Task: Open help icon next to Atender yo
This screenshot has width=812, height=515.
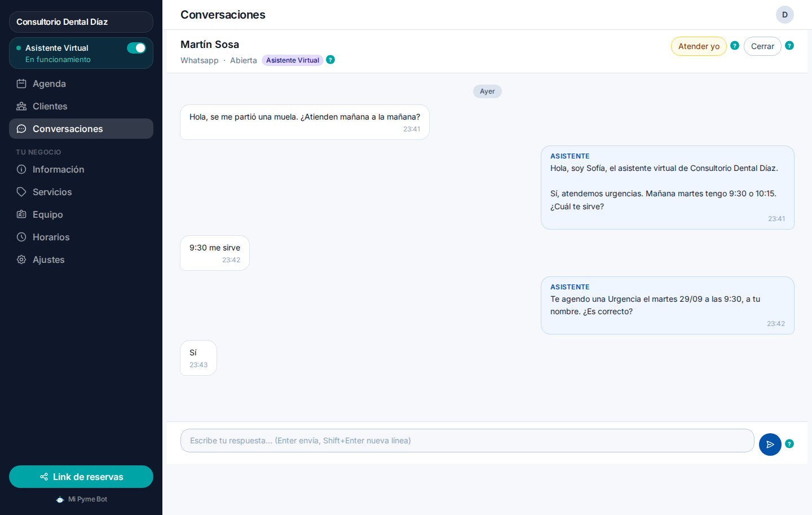Action: pyautogui.click(x=735, y=46)
